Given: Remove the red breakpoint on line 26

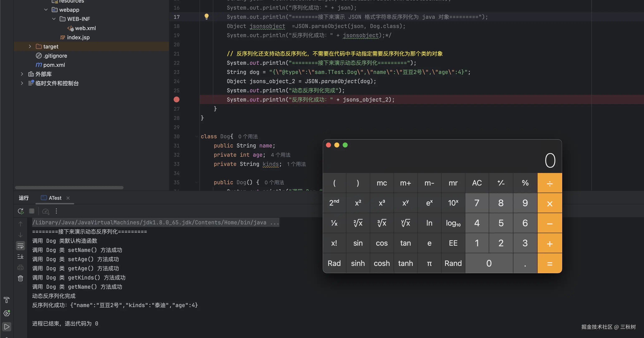Looking at the screenshot, I should tap(177, 100).
